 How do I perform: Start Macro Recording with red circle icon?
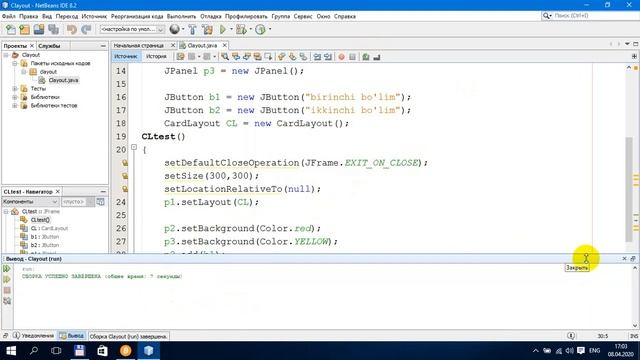coord(342,57)
